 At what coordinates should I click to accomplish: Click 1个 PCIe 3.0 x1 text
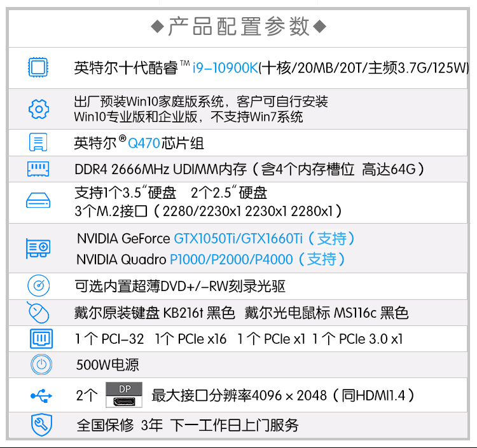click(357, 339)
